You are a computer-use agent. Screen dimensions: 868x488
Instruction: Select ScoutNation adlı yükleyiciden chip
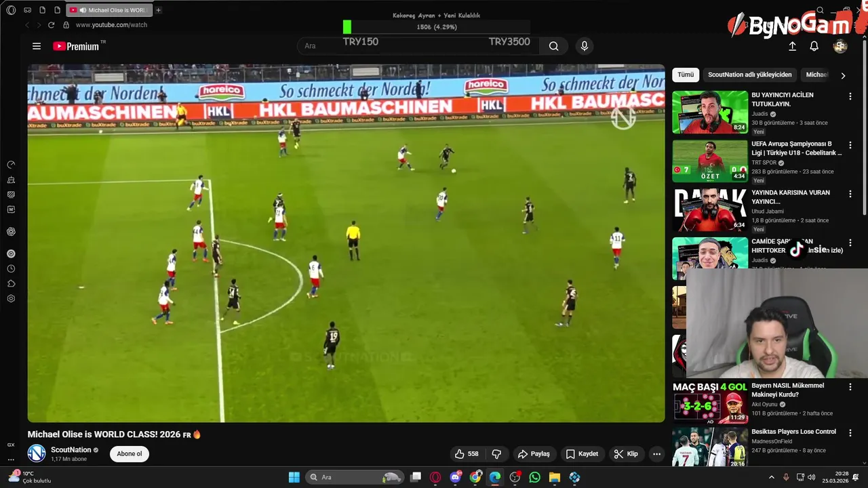pyautogui.click(x=749, y=75)
